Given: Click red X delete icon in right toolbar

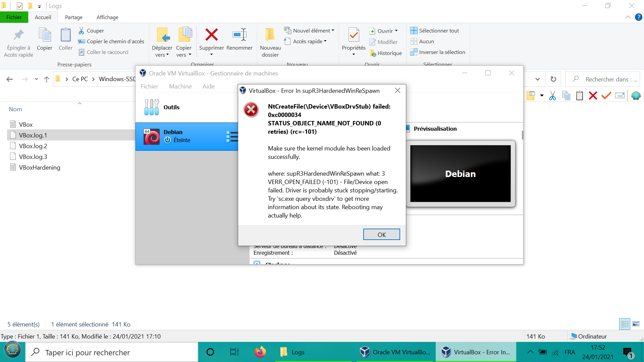Looking at the screenshot, I should click(x=593, y=96).
